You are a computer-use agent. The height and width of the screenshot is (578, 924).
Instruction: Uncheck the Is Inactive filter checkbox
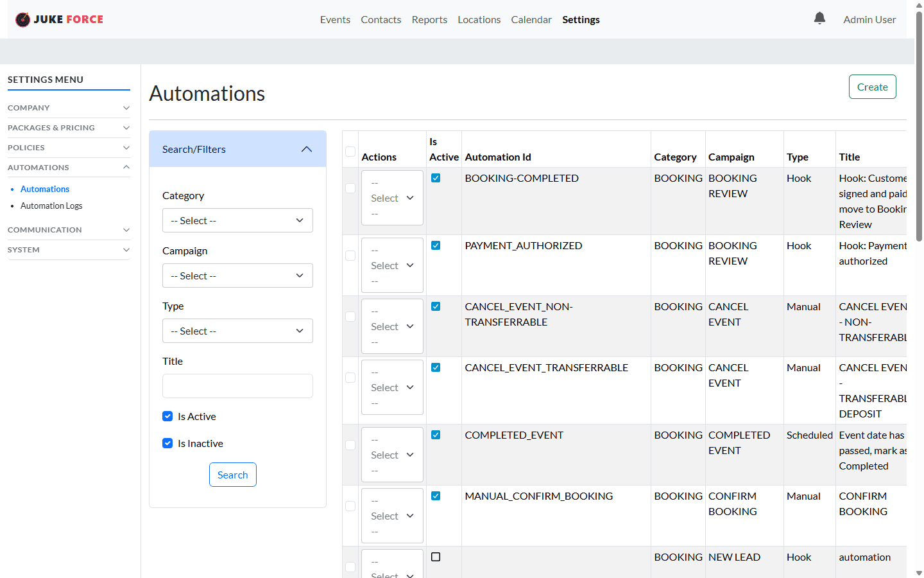[x=167, y=443]
